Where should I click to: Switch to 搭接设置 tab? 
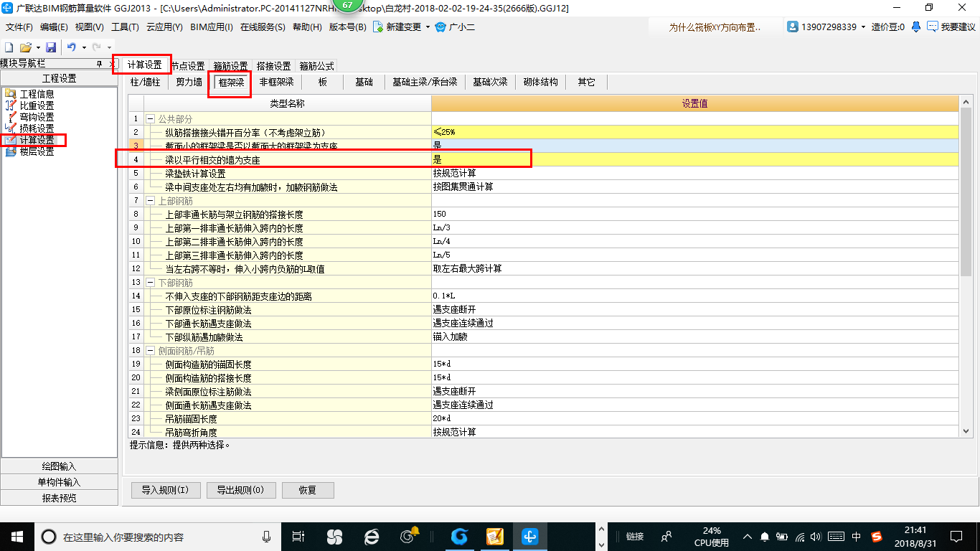[273, 66]
